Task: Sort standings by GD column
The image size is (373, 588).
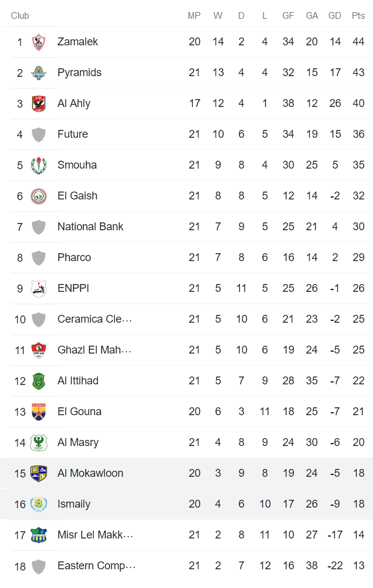Action: 334,16
